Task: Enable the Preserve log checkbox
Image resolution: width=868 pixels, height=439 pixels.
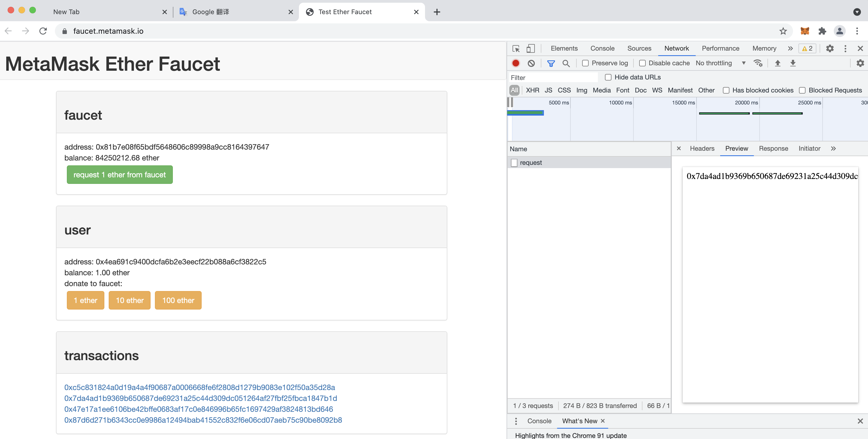Action: [585, 63]
